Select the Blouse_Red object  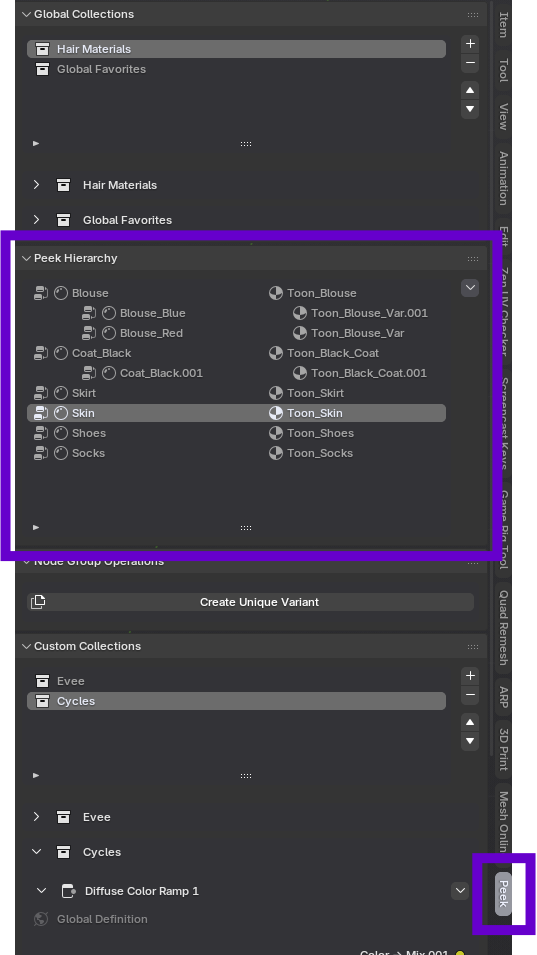pyautogui.click(x=151, y=333)
